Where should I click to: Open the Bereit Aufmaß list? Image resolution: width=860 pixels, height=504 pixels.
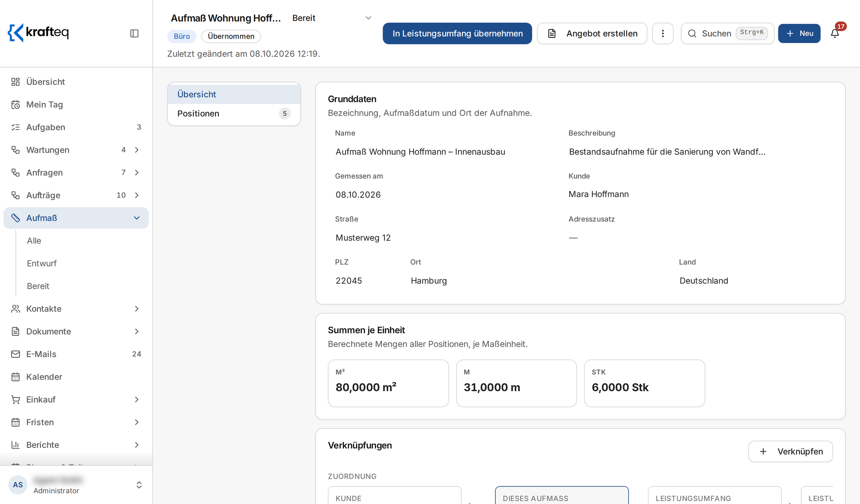click(x=38, y=286)
